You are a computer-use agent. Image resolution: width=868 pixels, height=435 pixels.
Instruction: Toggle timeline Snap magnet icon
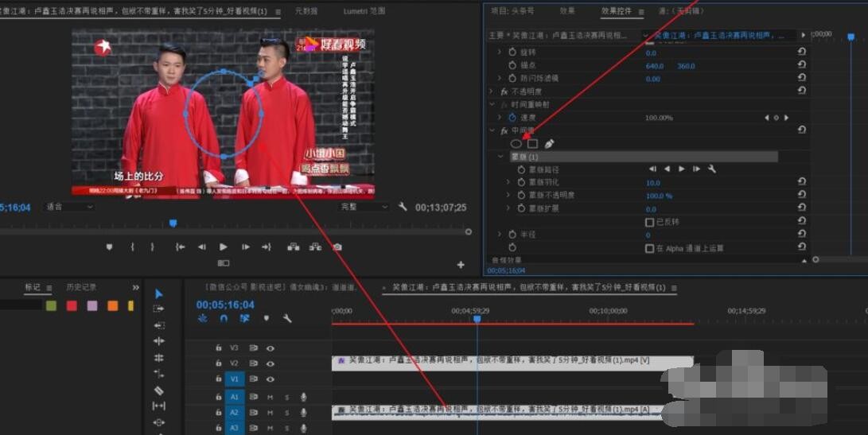[x=224, y=318]
